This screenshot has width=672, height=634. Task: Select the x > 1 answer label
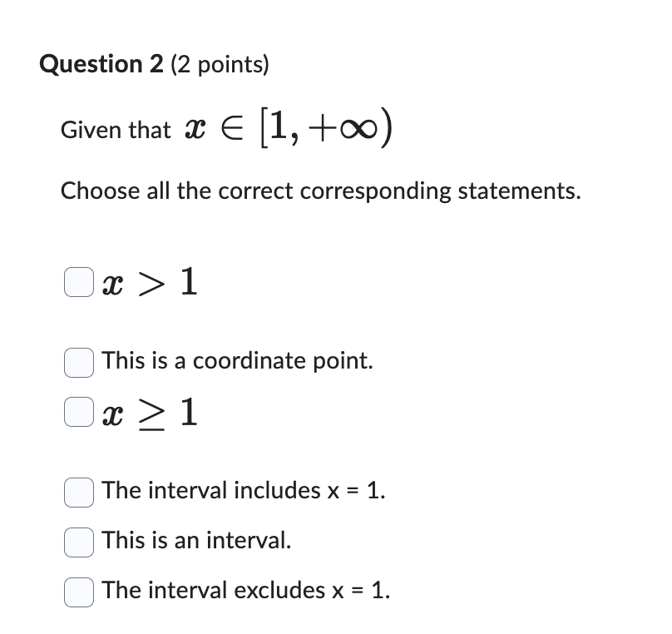coord(151,284)
